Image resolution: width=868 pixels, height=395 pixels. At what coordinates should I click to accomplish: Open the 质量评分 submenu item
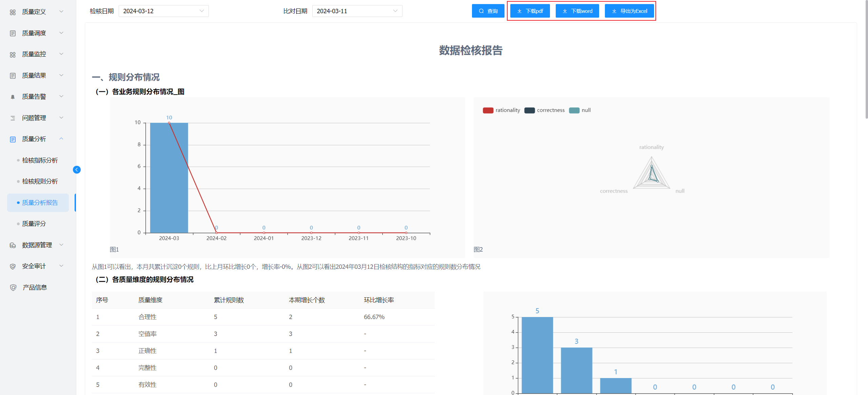tap(34, 224)
